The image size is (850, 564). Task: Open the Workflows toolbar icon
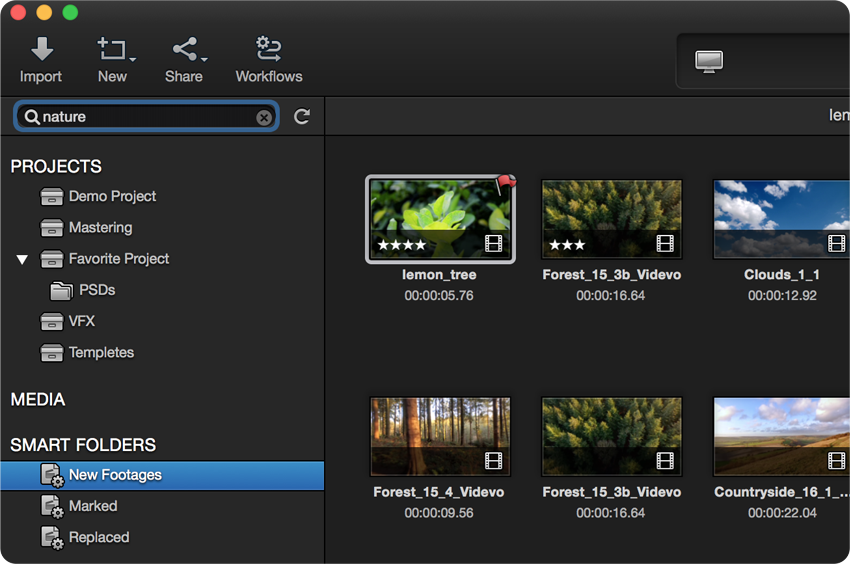click(268, 60)
